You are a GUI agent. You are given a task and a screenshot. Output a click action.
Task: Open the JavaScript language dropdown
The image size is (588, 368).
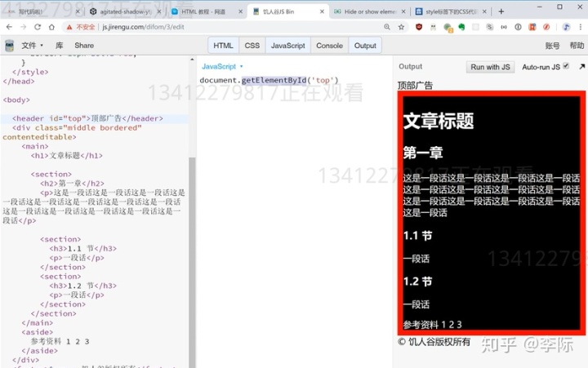pyautogui.click(x=222, y=66)
